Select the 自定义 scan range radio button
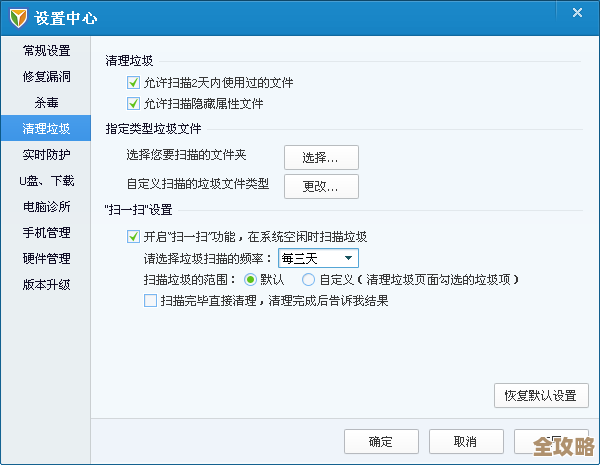Image resolution: width=600 pixels, height=465 pixels. click(309, 279)
